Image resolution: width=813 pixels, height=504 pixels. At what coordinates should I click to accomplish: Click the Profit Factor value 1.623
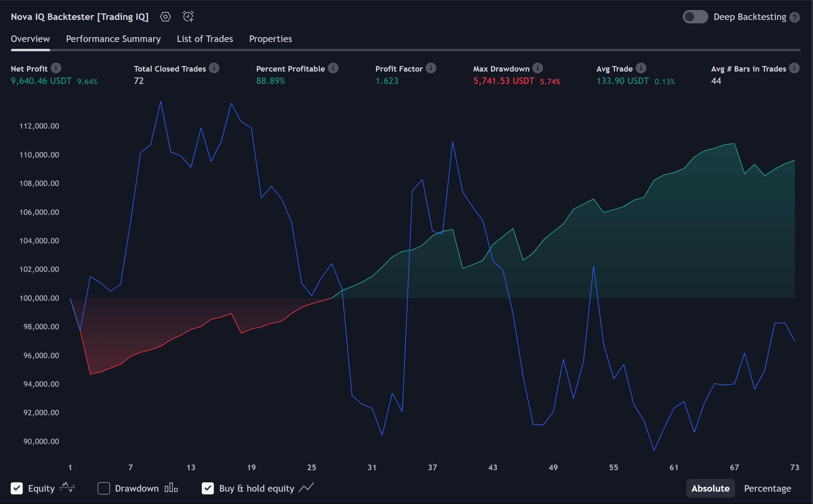coord(387,81)
